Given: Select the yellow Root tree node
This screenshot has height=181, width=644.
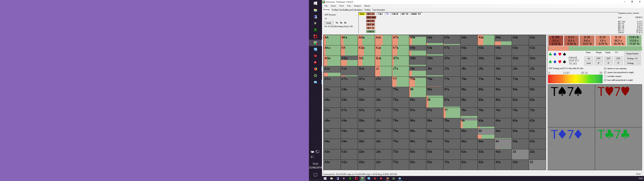Looking at the screenshot, I should click(x=362, y=14).
